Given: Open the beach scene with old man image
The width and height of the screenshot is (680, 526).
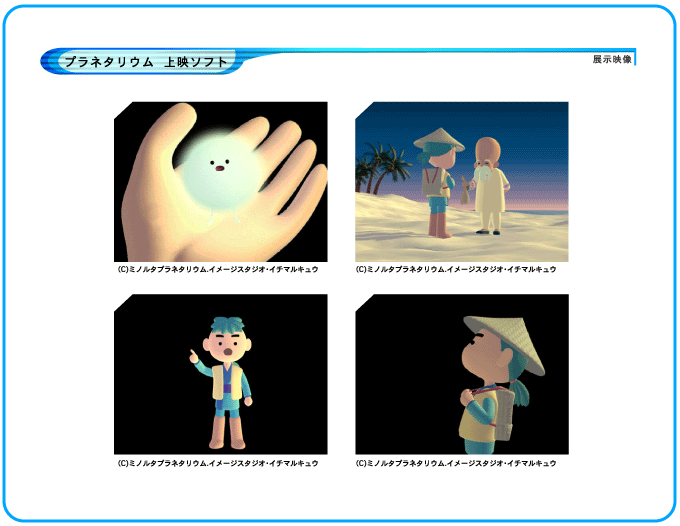Looking at the screenshot, I should pos(462,182).
